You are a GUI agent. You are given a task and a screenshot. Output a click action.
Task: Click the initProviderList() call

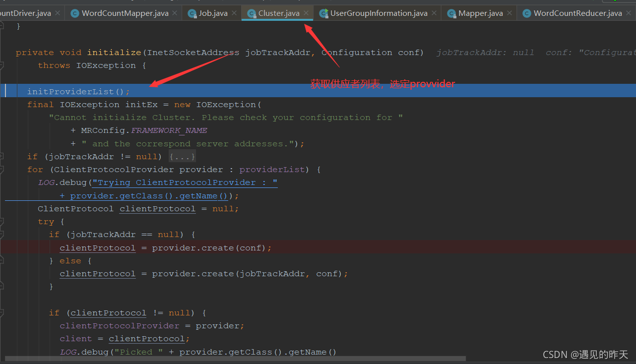pyautogui.click(x=78, y=91)
